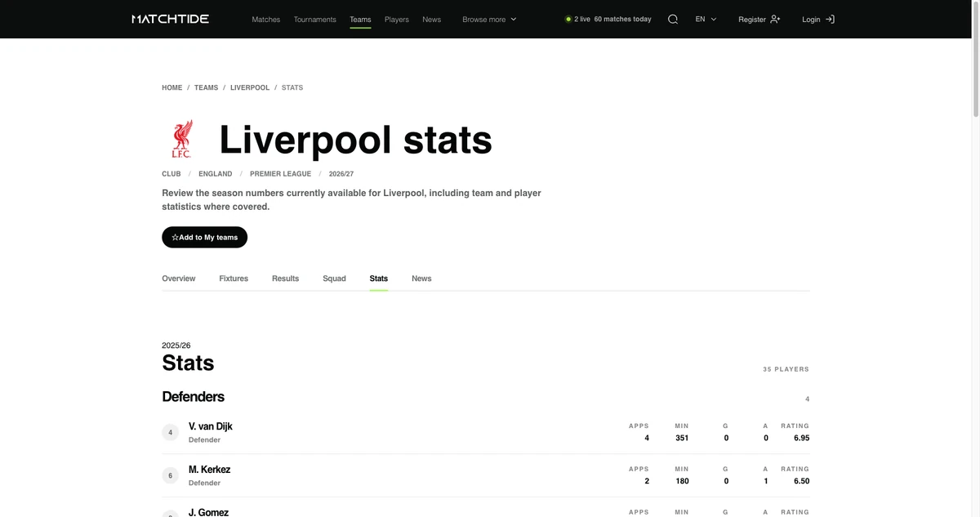Click shirt number 6 badge

point(170,475)
